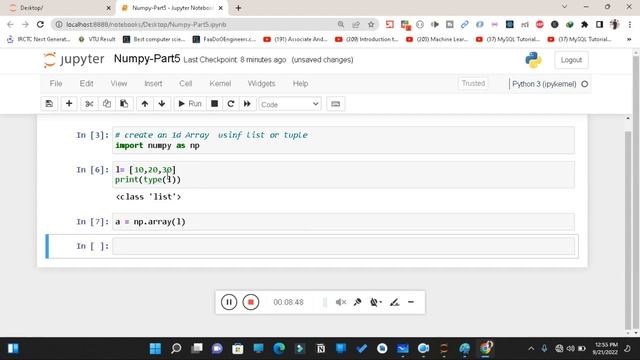Select the cell containing a = np.array(l)

pos(344,222)
